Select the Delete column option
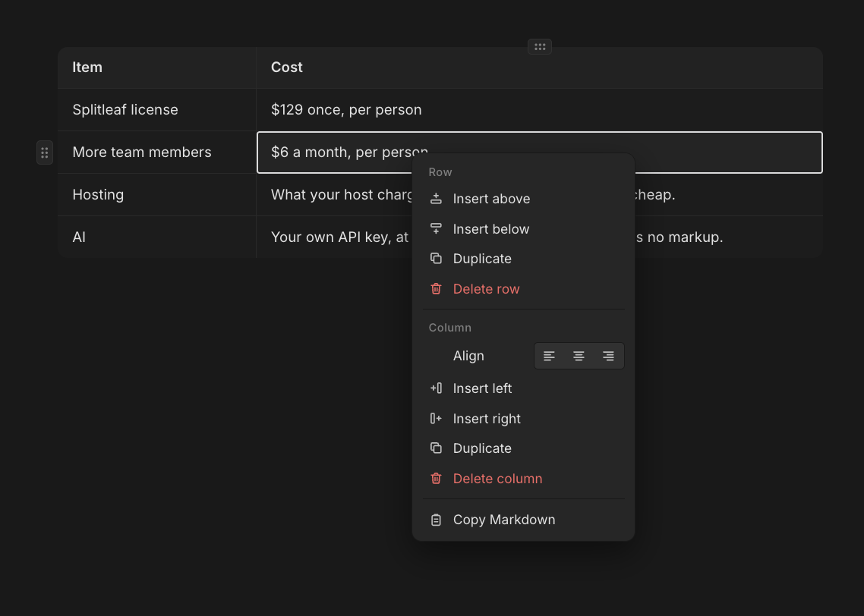864x616 pixels. point(523,479)
